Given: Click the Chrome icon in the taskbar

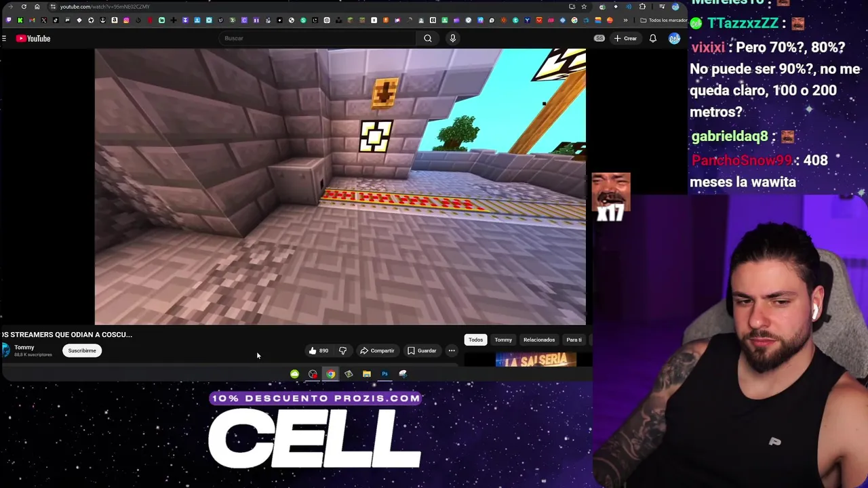Looking at the screenshot, I should [x=330, y=374].
